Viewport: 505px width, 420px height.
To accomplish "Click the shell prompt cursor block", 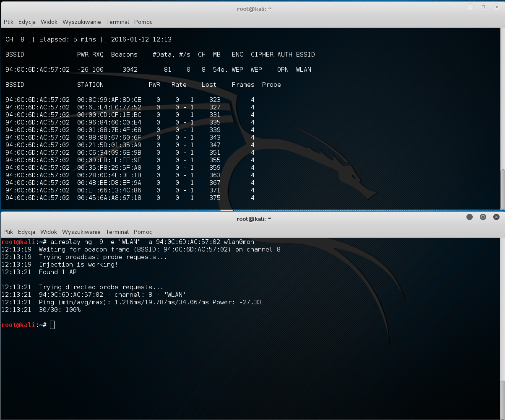I will [x=52, y=325].
